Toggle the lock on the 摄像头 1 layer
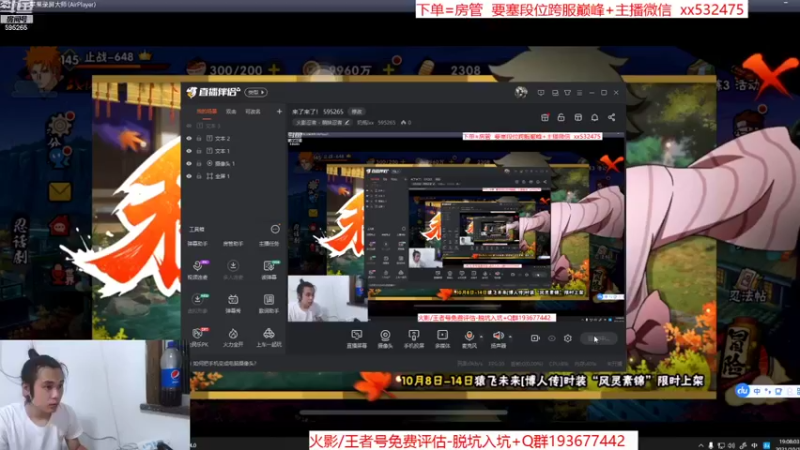Image resolution: width=800 pixels, height=450 pixels. (x=199, y=163)
